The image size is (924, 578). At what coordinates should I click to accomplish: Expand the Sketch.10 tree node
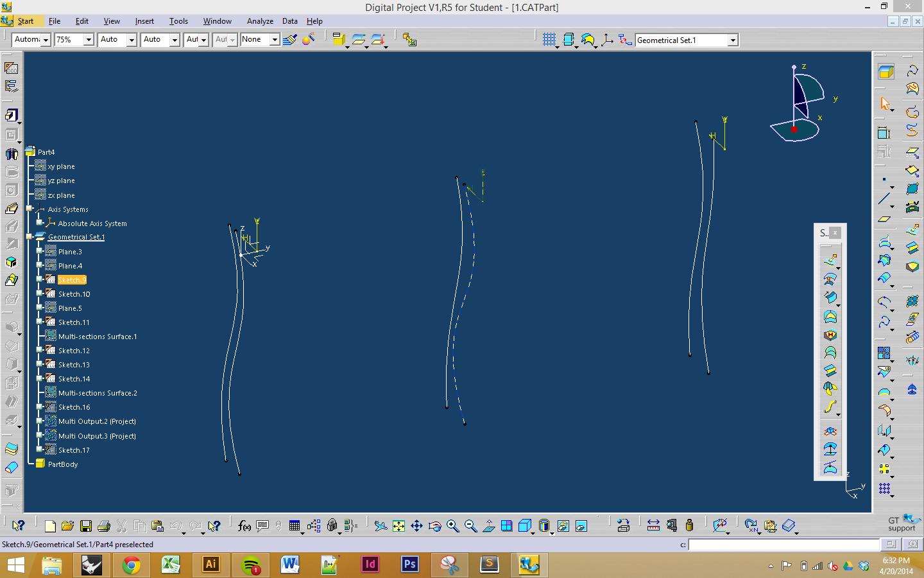pyautogui.click(x=40, y=293)
